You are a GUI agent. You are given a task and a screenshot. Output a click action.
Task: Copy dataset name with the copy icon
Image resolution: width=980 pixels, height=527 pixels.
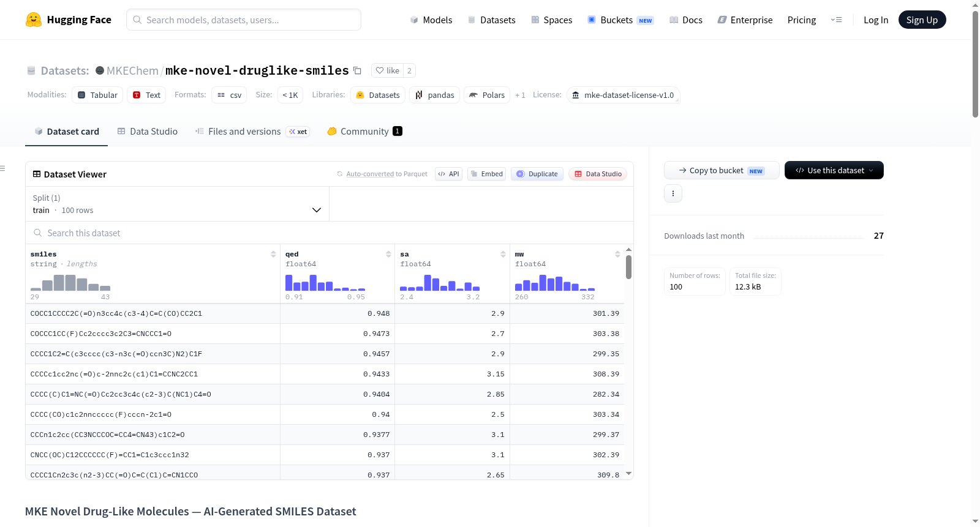point(357,70)
